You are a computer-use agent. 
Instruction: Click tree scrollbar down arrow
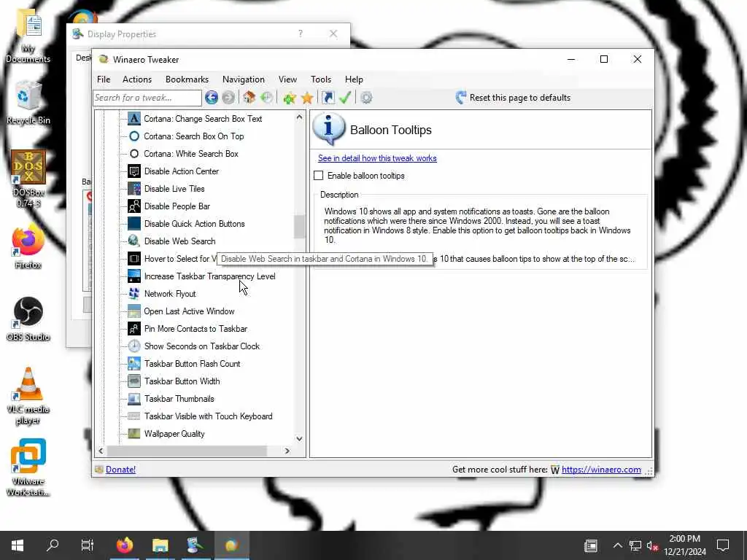(299, 438)
